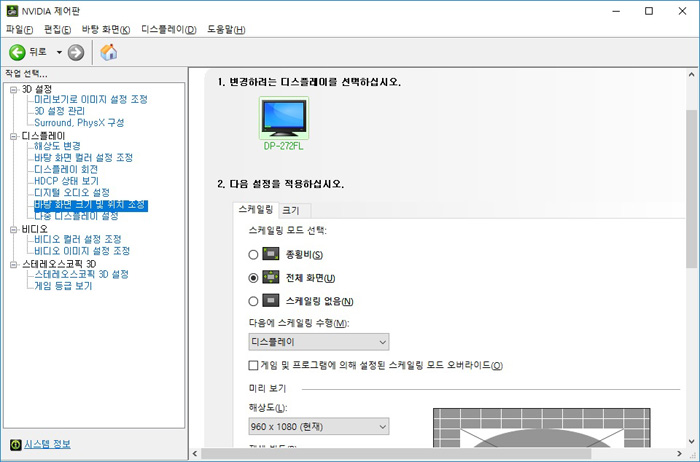Collapse the 비디오 tree node
The height and width of the screenshot is (462, 700).
click(x=13, y=229)
